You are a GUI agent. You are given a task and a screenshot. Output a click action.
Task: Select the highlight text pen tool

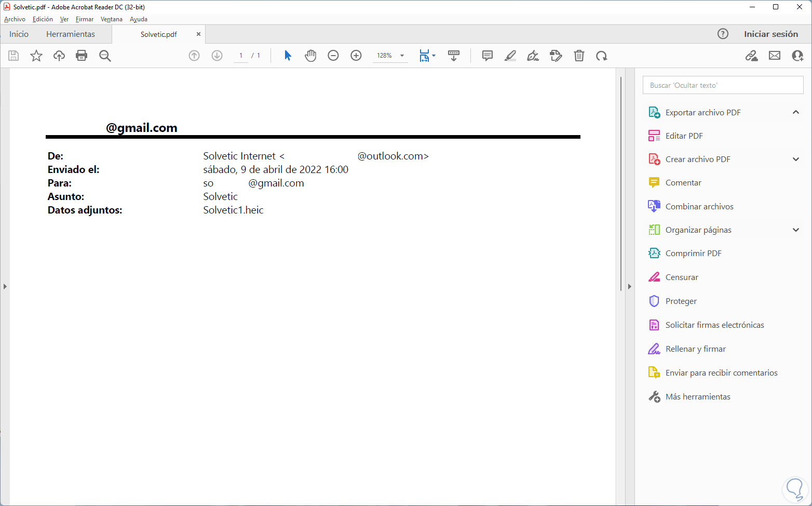(510, 56)
